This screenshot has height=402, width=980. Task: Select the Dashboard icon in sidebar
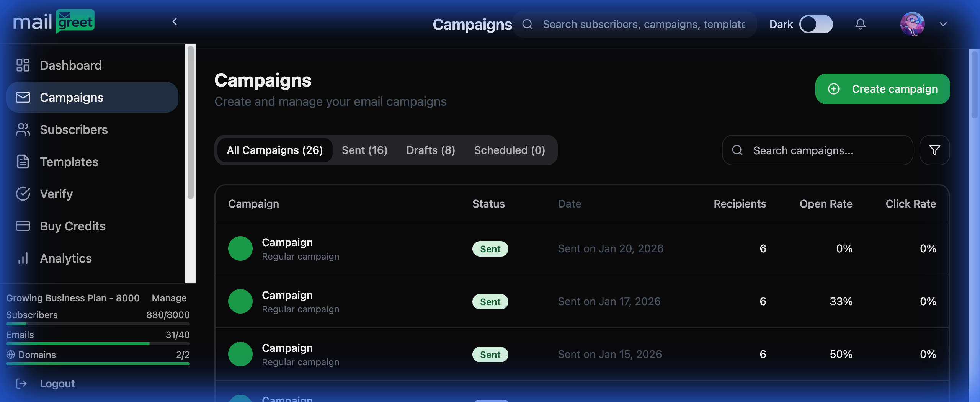(23, 65)
